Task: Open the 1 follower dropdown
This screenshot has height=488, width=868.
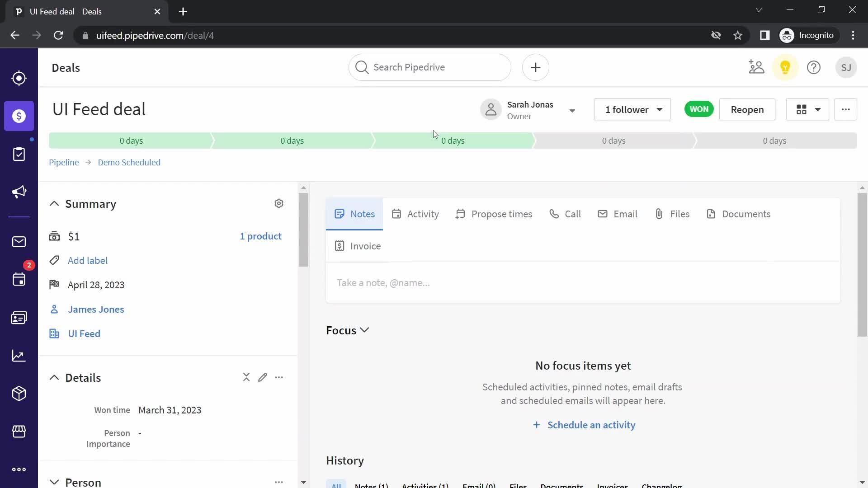Action: pos(633,109)
